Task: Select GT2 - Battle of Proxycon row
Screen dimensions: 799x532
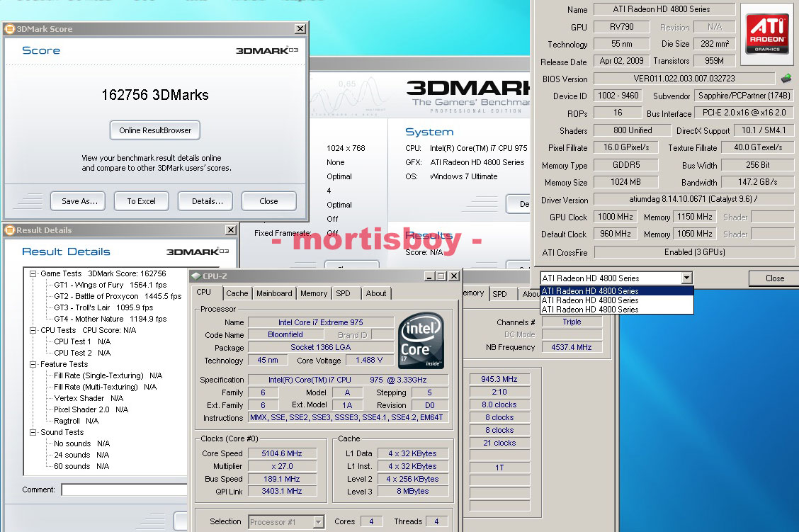Action: click(118, 296)
